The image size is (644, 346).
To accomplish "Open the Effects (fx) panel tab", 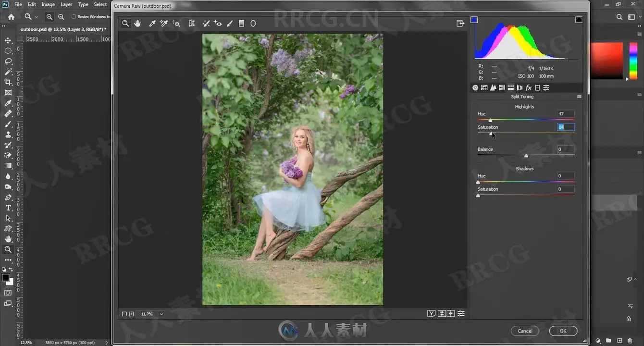I will pos(528,87).
